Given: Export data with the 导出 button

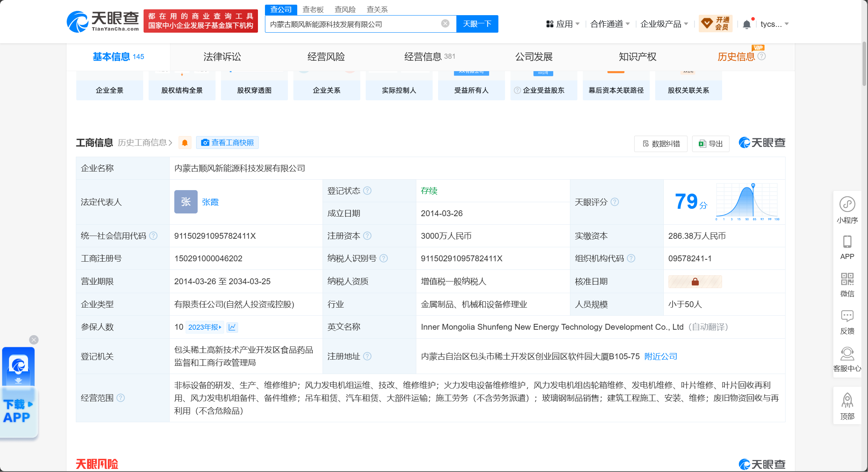Looking at the screenshot, I should (710, 143).
